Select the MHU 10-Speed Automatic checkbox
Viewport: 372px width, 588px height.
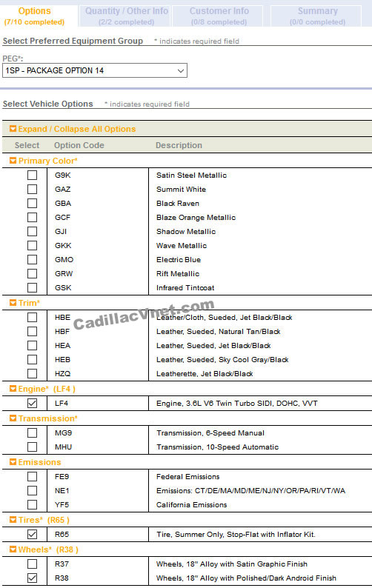(33, 447)
